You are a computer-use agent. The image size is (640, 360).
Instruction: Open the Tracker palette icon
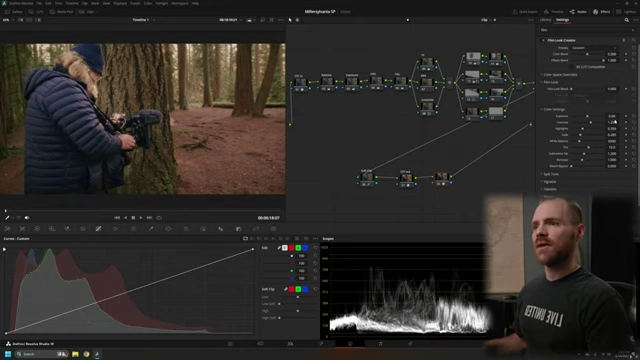coord(186,229)
